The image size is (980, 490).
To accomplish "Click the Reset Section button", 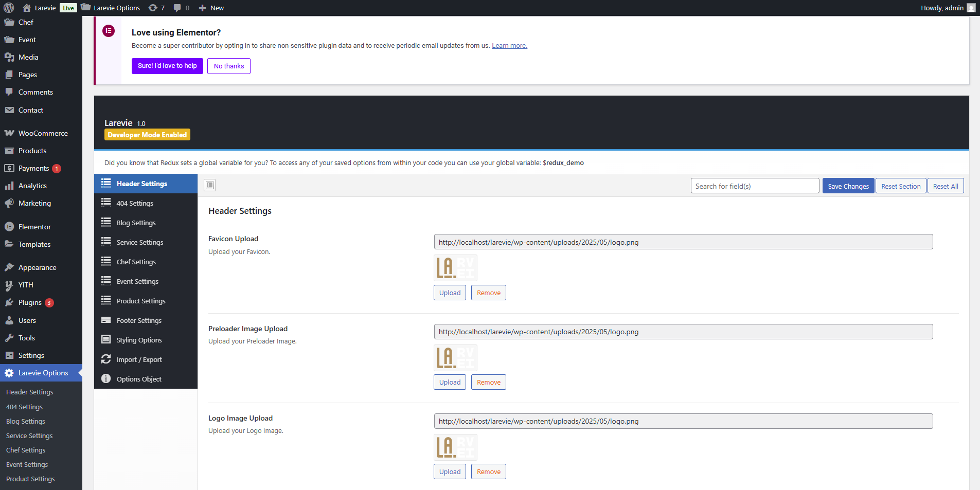I will click(x=901, y=186).
